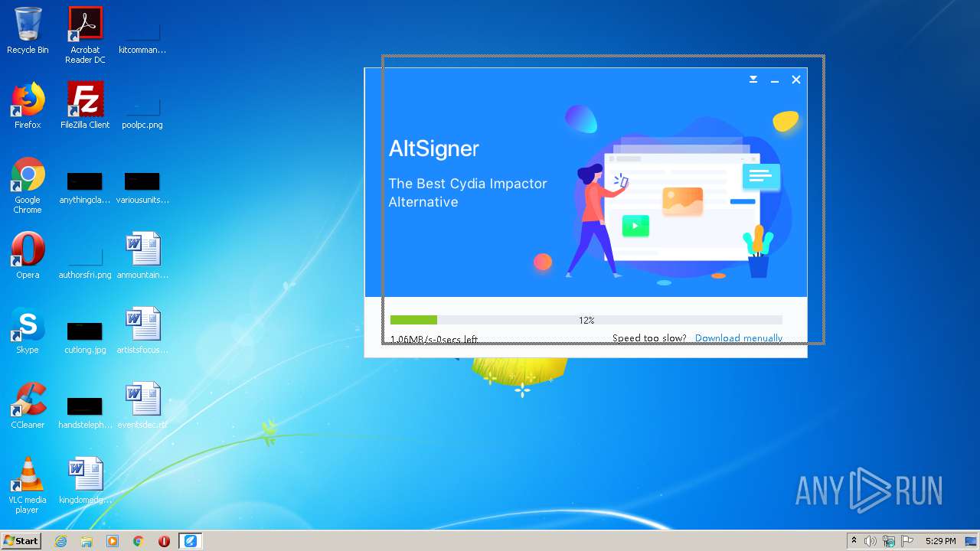Launch CCleaner desktop shortcut
The width and height of the screenshot is (980, 551).
tap(28, 406)
